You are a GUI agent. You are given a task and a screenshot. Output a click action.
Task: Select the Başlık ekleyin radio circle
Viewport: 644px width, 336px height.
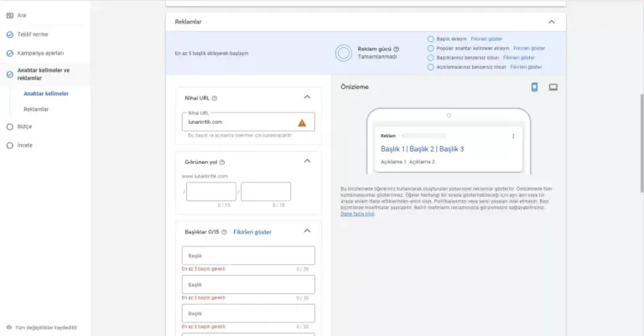430,39
